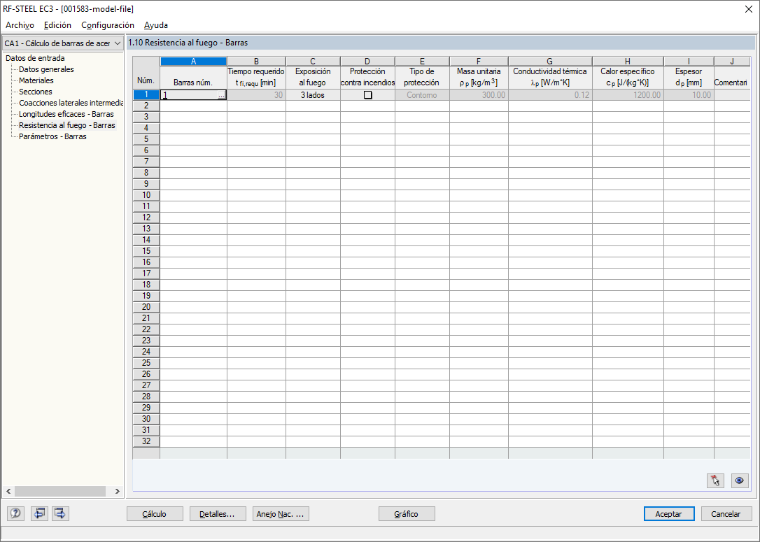Open the Archivo menu
The image size is (760, 542).
tap(20, 25)
